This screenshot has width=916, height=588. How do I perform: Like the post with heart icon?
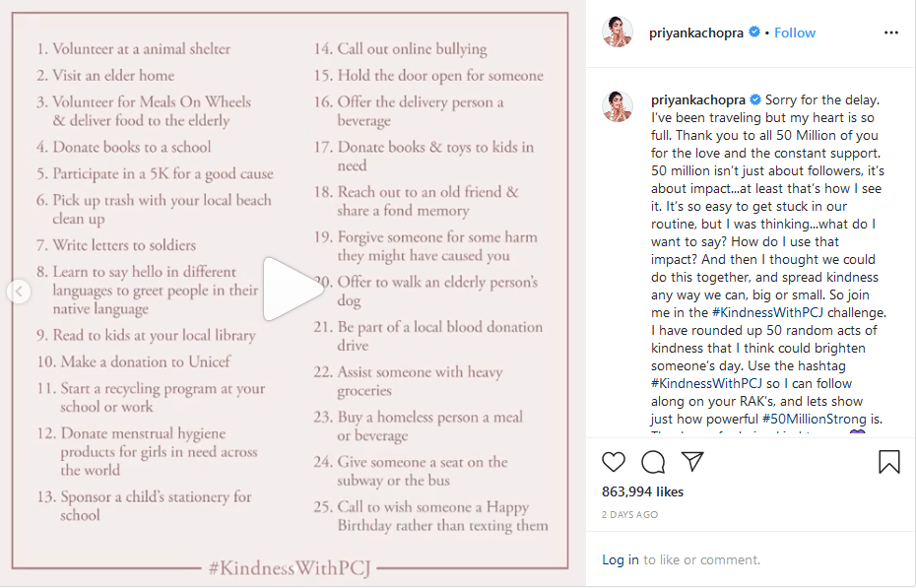[614, 462]
